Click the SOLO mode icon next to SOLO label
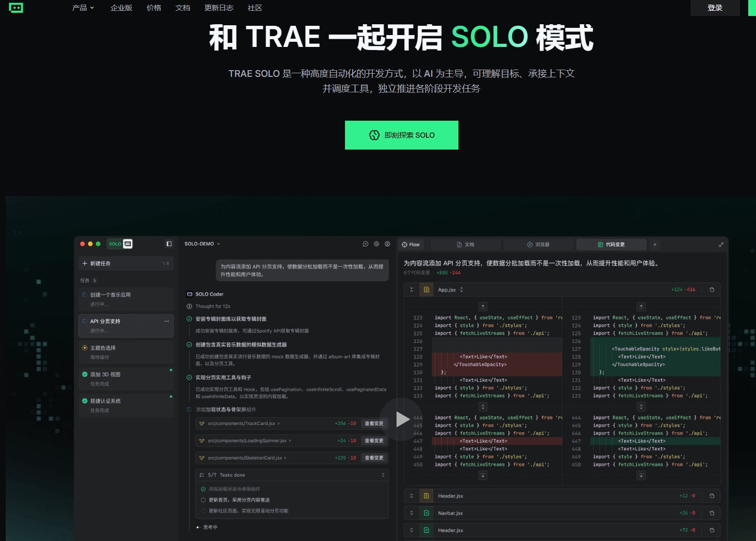The height and width of the screenshot is (541, 756). pos(127,244)
